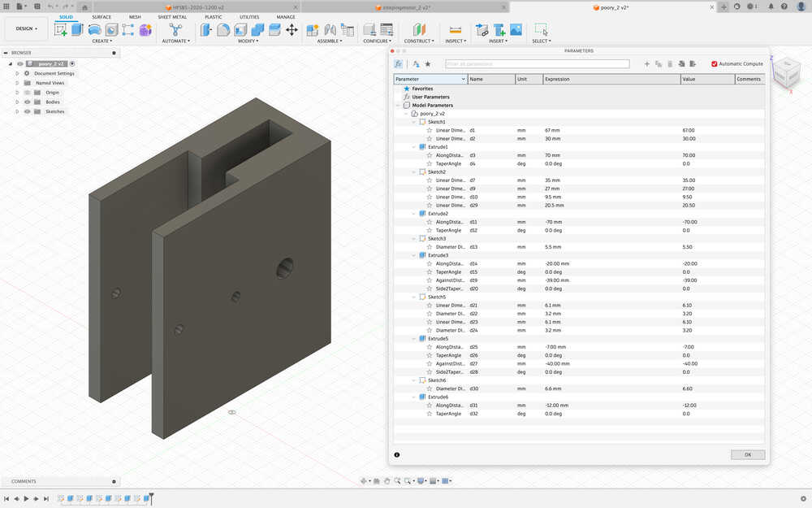This screenshot has width=812, height=508.
Task: Click the Orbit navigation icon
Action: point(364,481)
